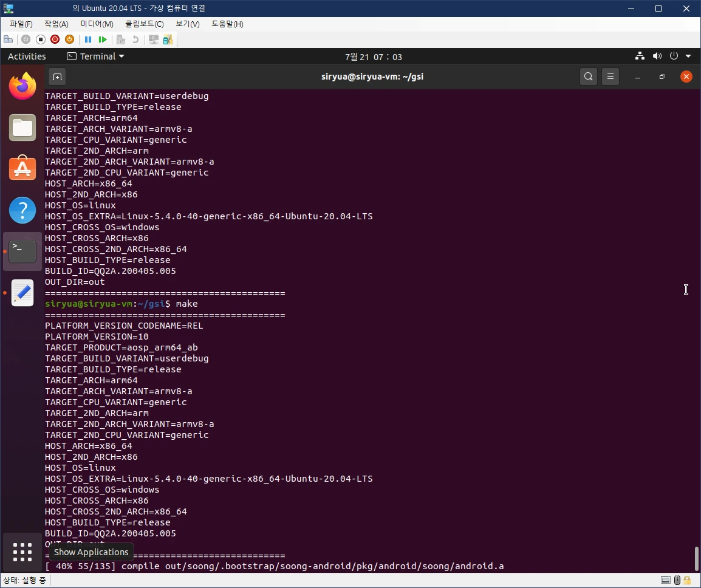
Task: Click the gray Start VM power icon
Action: point(26,39)
